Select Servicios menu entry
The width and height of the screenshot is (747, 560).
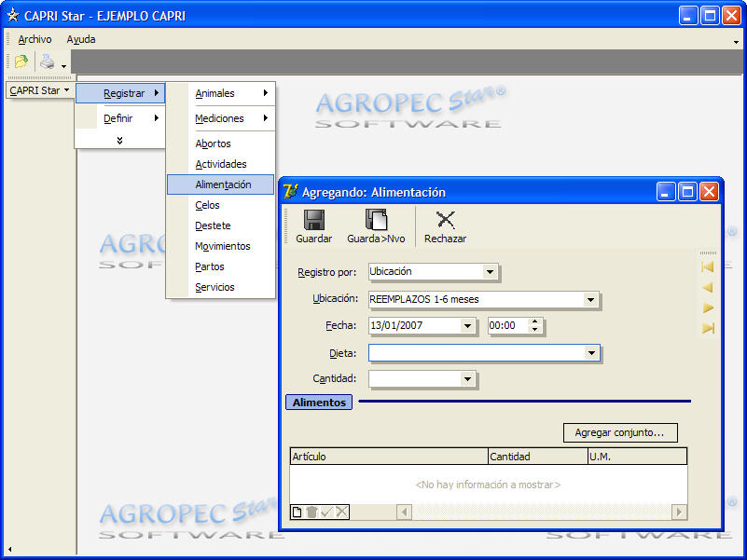pyautogui.click(x=221, y=287)
